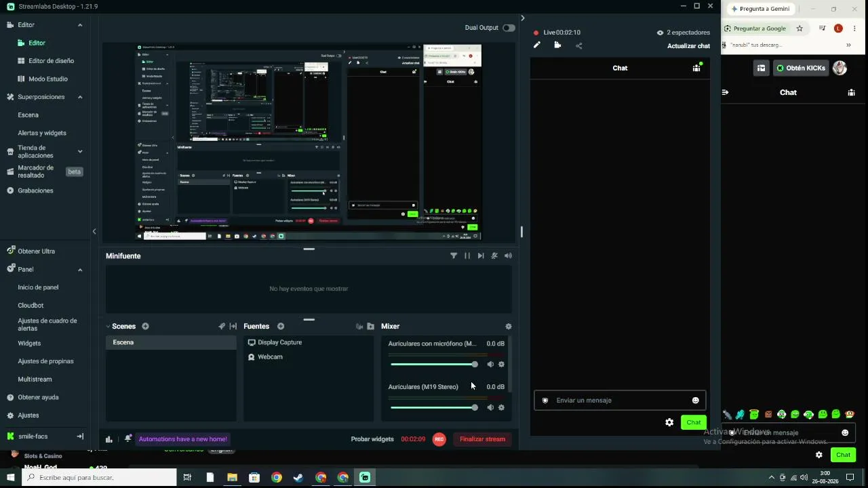This screenshot has width=868, height=488.
Task: Open performance stats bar-chart icon
Action: pos(108,439)
